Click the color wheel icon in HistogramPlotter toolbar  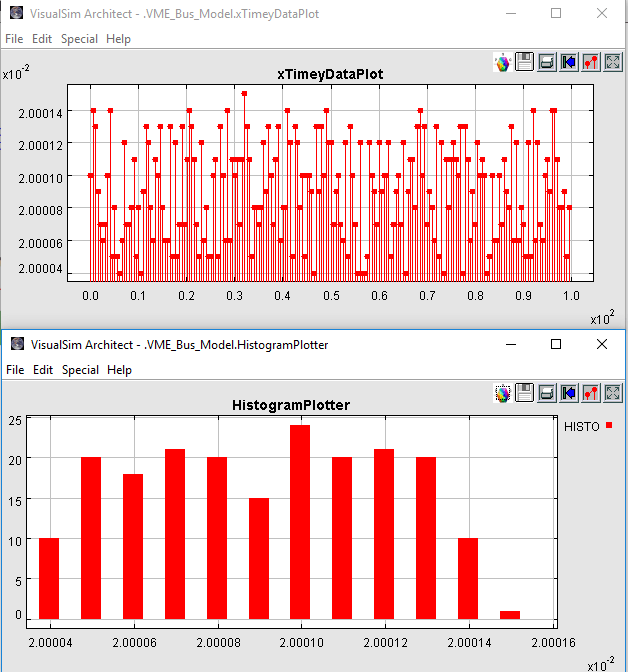coord(503,394)
